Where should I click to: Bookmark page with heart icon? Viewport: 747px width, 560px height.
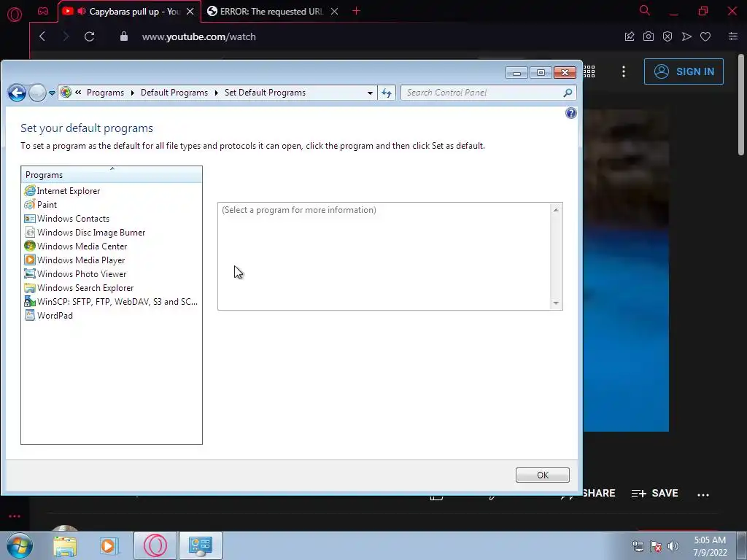[705, 36]
